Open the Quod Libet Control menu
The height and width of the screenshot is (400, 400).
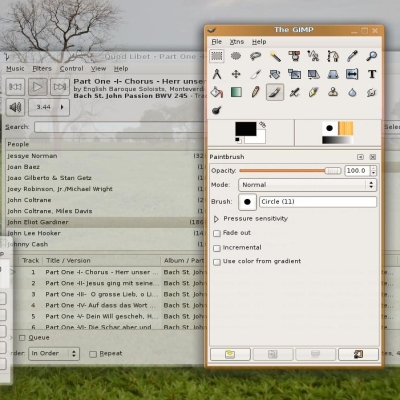71,69
